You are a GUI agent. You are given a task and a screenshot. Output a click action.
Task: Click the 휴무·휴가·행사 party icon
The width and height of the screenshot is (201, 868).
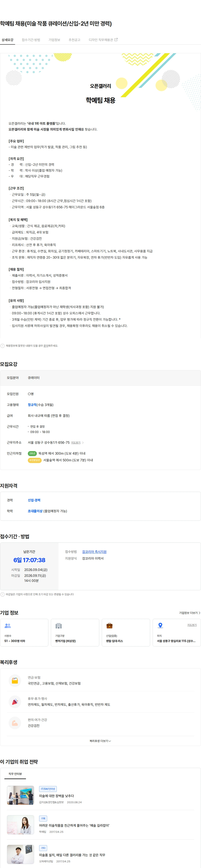click(15, 702)
